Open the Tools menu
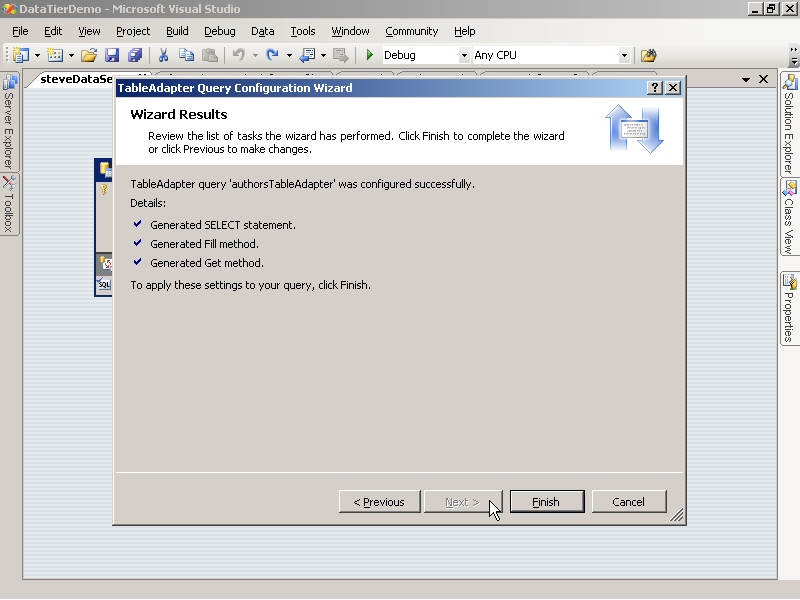The height and width of the screenshot is (600, 800). 303,31
